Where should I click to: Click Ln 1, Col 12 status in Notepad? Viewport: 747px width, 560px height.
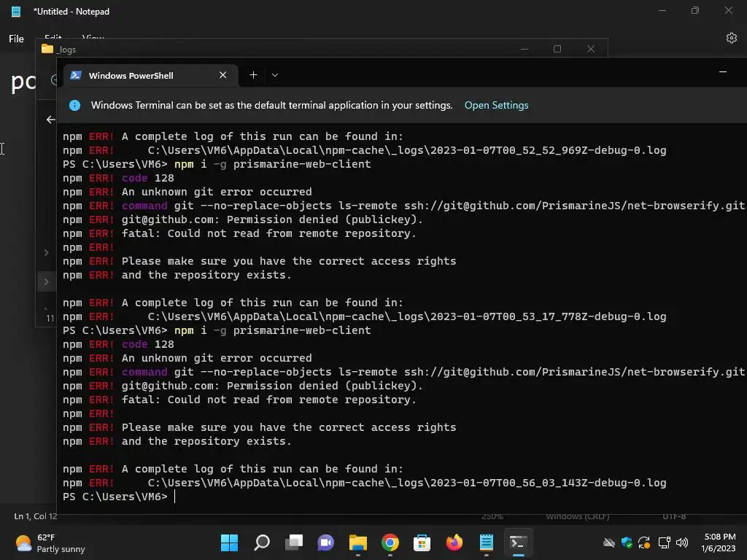(x=36, y=516)
